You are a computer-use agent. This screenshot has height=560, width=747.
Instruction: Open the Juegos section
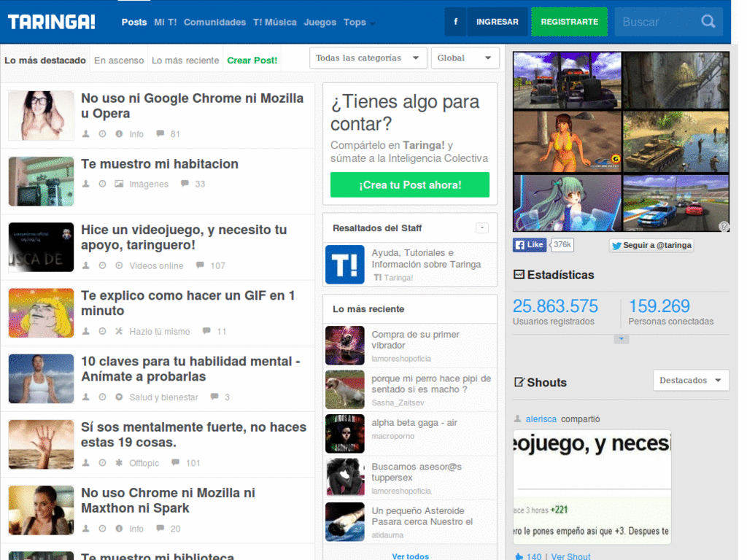click(320, 22)
